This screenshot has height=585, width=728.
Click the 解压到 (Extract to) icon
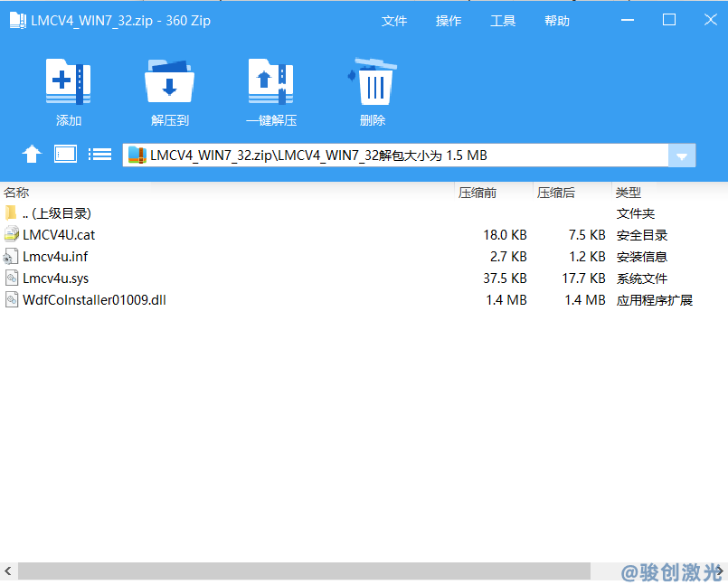click(x=169, y=81)
